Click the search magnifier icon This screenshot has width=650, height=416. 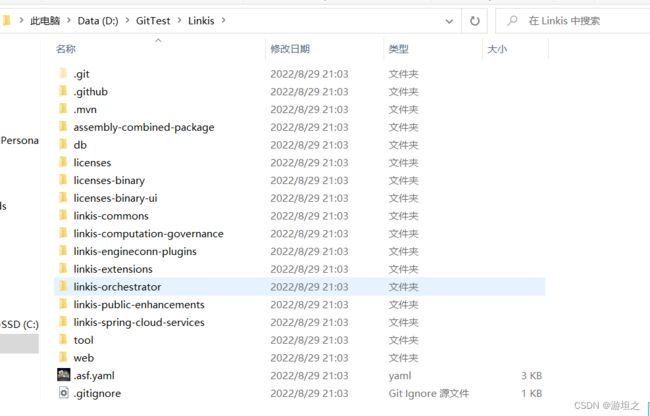512,20
